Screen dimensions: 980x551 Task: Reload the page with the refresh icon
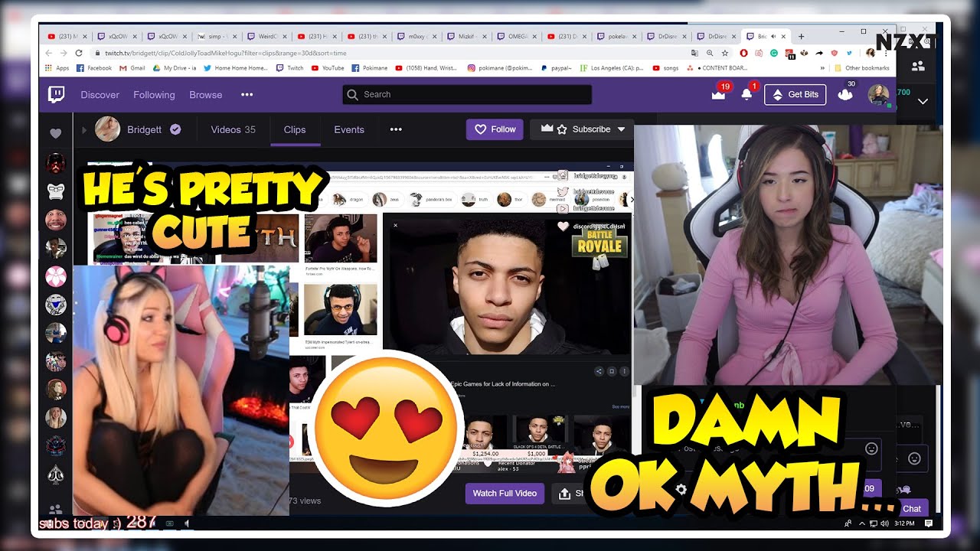[79, 54]
